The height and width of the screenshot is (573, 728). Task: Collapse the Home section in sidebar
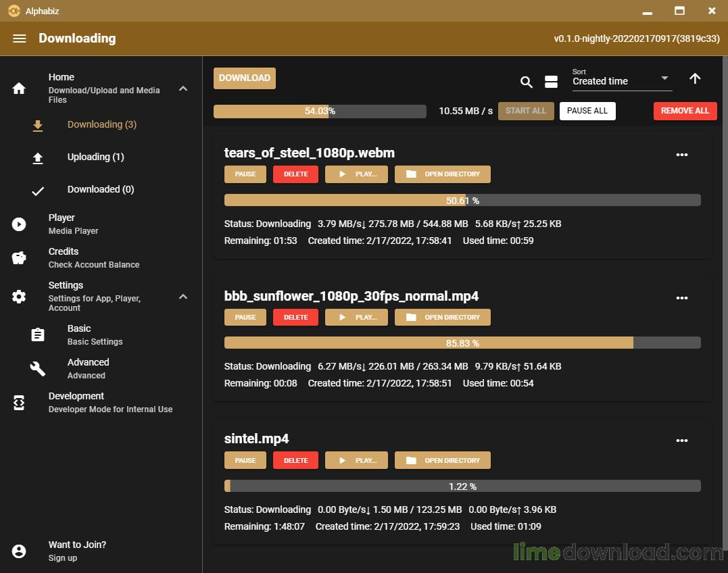pyautogui.click(x=183, y=89)
